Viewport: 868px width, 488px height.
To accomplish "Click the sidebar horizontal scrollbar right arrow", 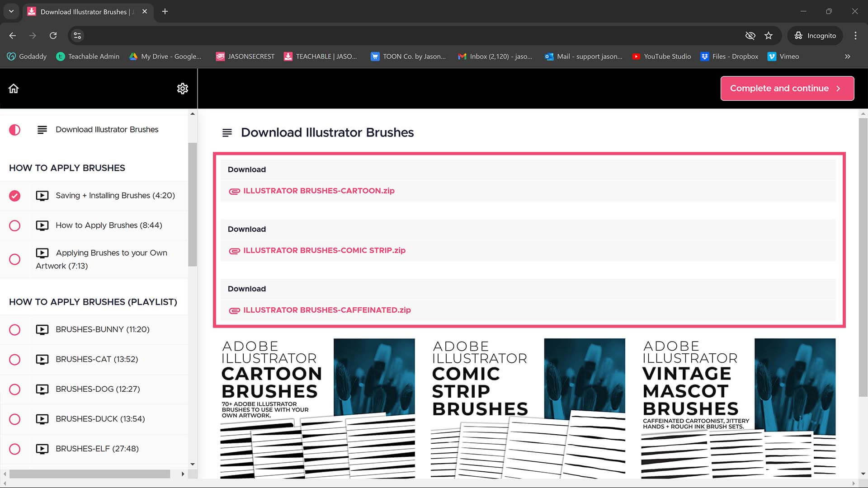I will click(183, 474).
